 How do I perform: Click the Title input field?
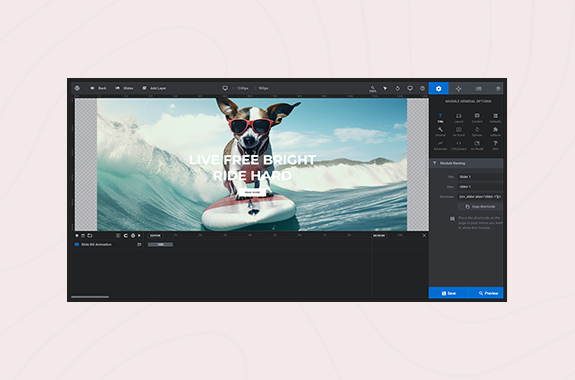click(480, 176)
